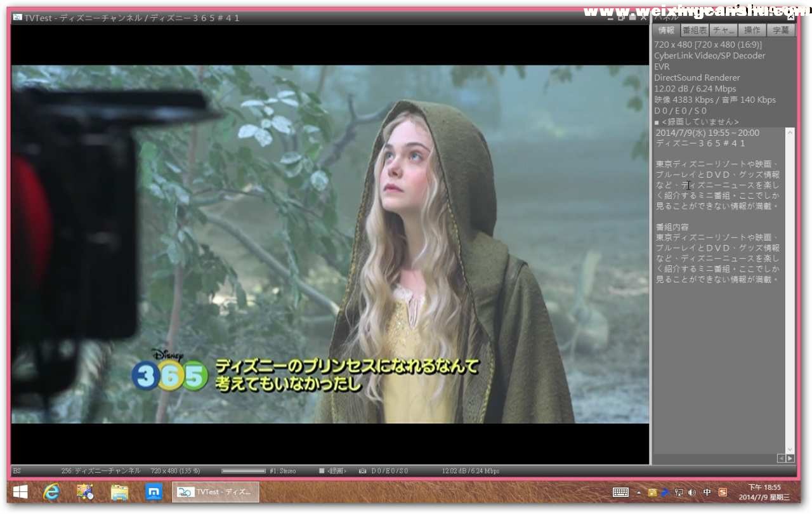
Task: Open the 字幕 captions tab
Action: [x=781, y=30]
